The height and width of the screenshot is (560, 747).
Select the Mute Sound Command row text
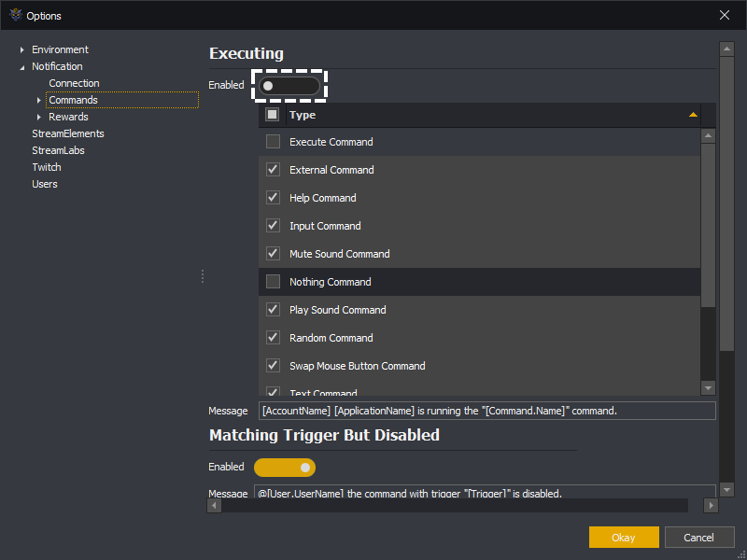pyautogui.click(x=340, y=254)
